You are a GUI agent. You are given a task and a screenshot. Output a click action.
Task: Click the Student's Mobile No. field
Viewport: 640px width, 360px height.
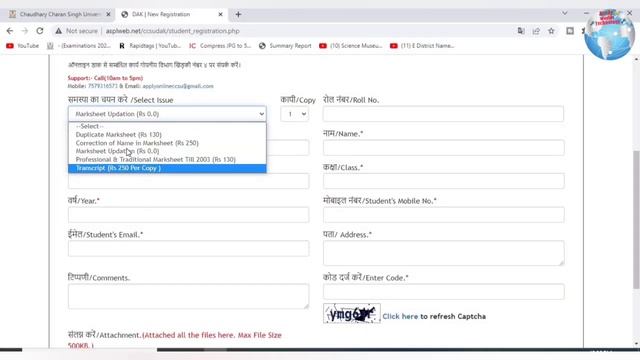click(443, 215)
